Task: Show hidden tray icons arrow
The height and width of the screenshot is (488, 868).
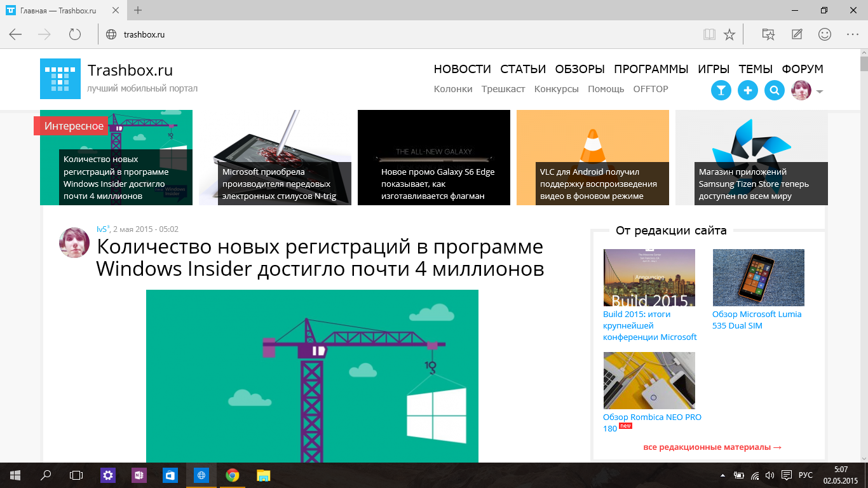Action: (x=722, y=475)
